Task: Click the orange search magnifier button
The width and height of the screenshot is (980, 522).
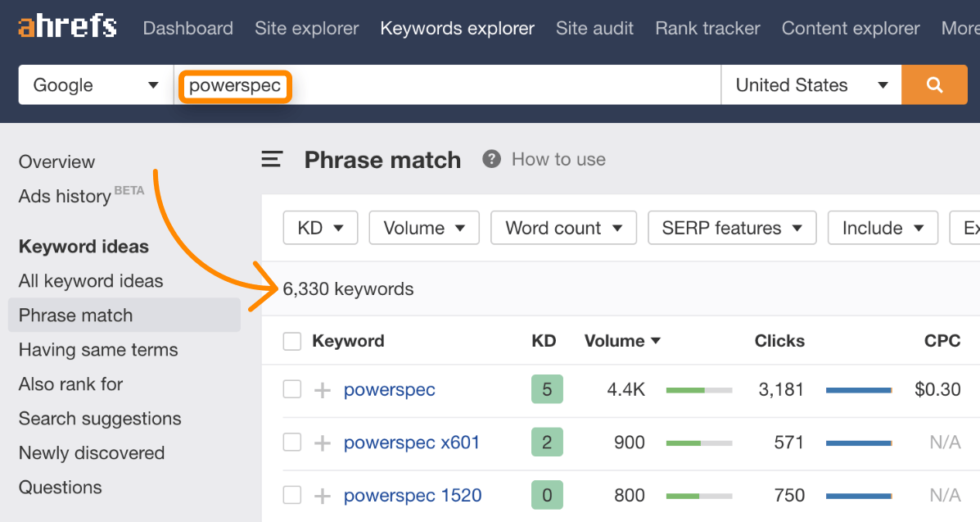Action: [x=934, y=84]
